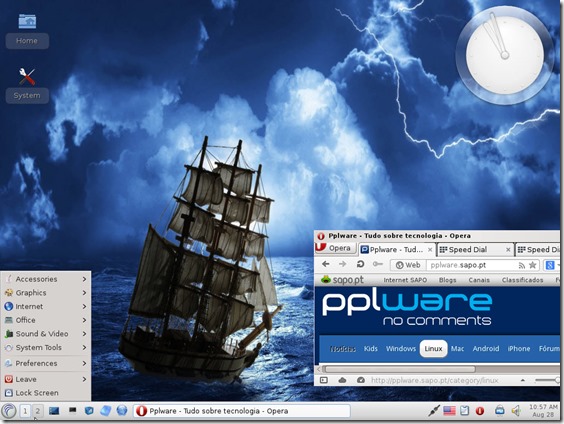Select the Pplware Opera window in taskbar
Image resolution: width=564 pixels, height=424 pixels.
click(242, 411)
